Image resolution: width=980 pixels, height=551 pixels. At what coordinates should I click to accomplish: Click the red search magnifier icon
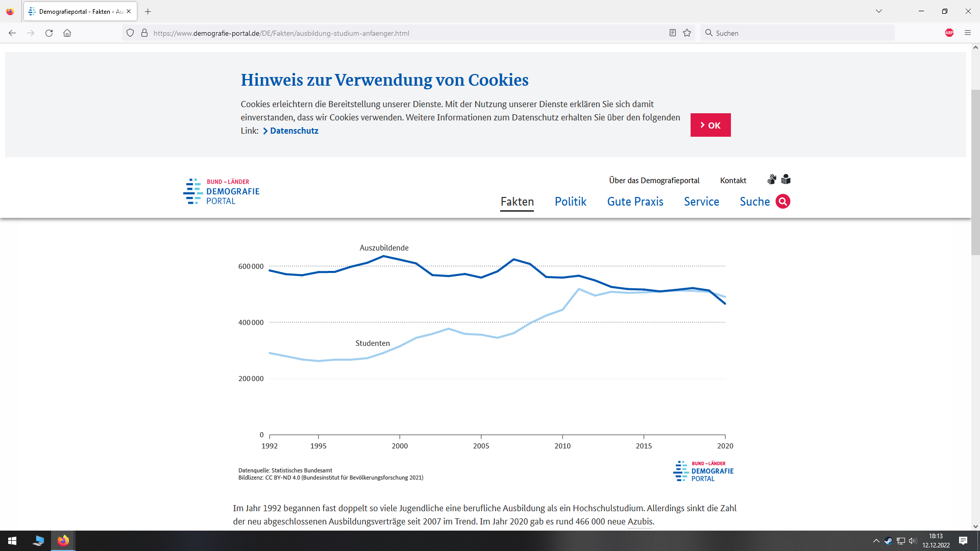click(782, 202)
